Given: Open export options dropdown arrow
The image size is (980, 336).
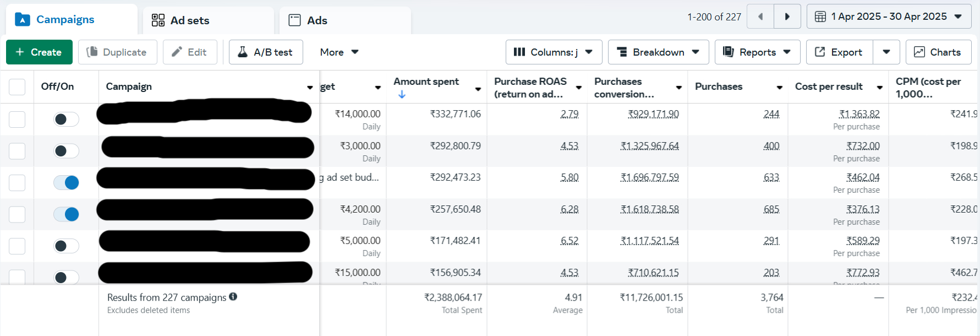Looking at the screenshot, I should (x=886, y=52).
